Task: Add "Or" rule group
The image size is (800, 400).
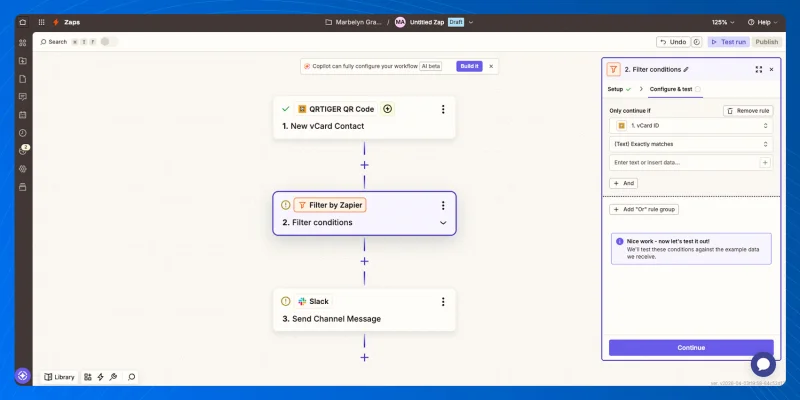Action: point(644,209)
